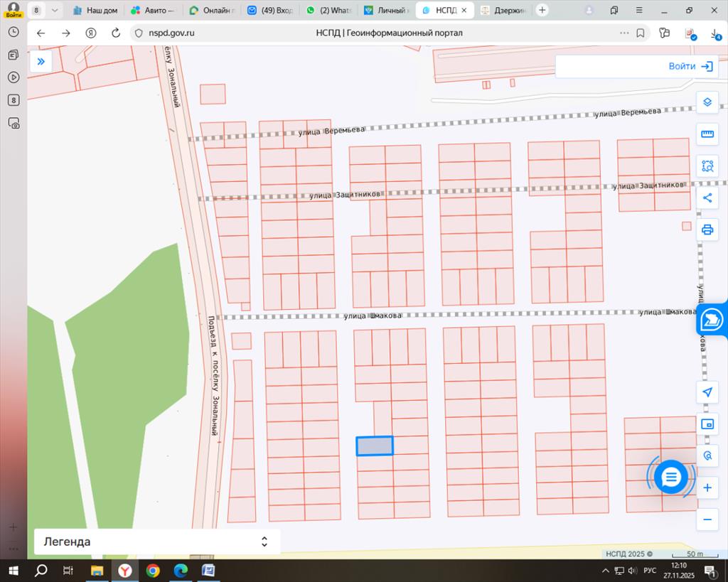728x582 pixels.
Task: Center map on my location arrow
Action: click(707, 392)
